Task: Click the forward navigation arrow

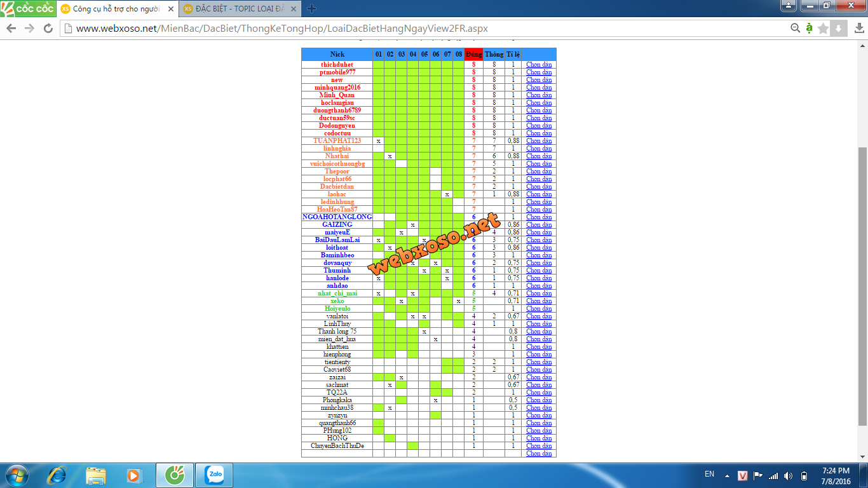Action: (29, 29)
